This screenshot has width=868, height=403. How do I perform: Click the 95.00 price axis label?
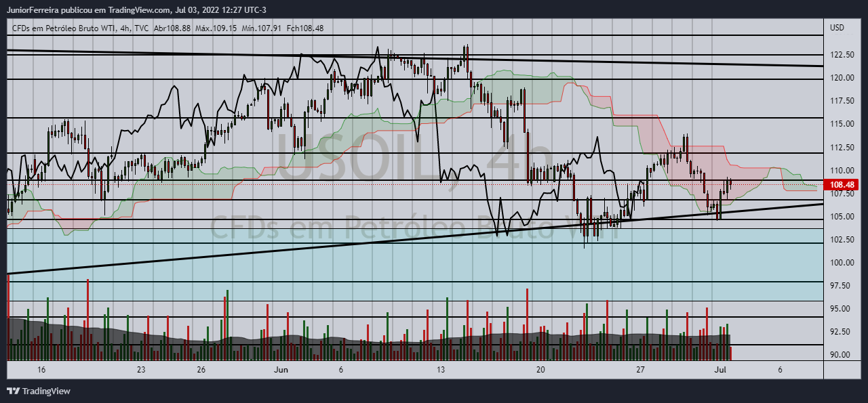tap(842, 308)
